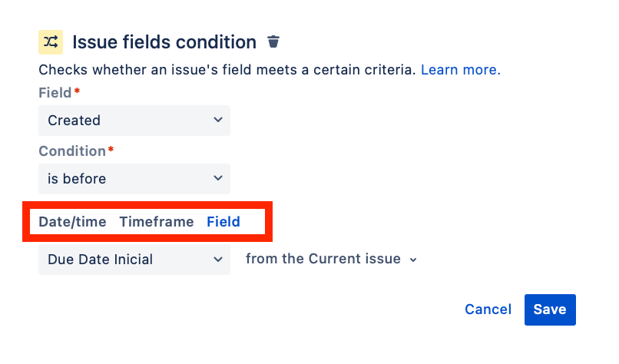Open the Learn more link
This screenshot has width=619, height=364.
[x=460, y=70]
